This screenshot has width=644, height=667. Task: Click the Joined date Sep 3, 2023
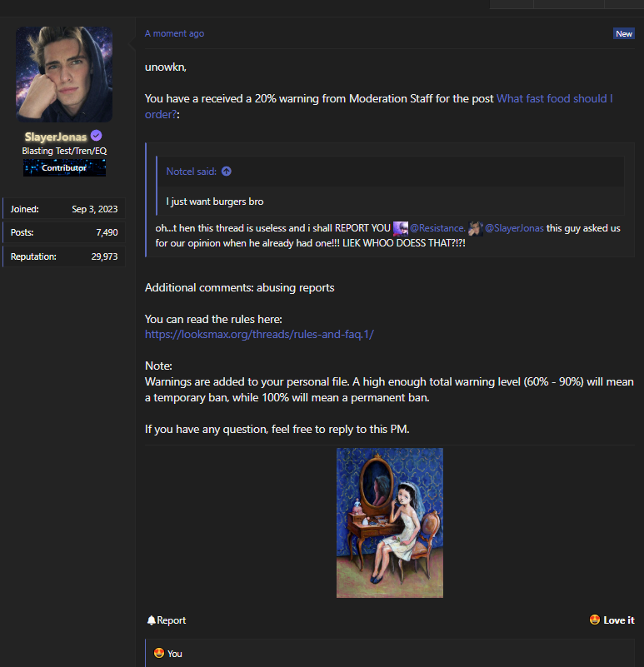(94, 209)
